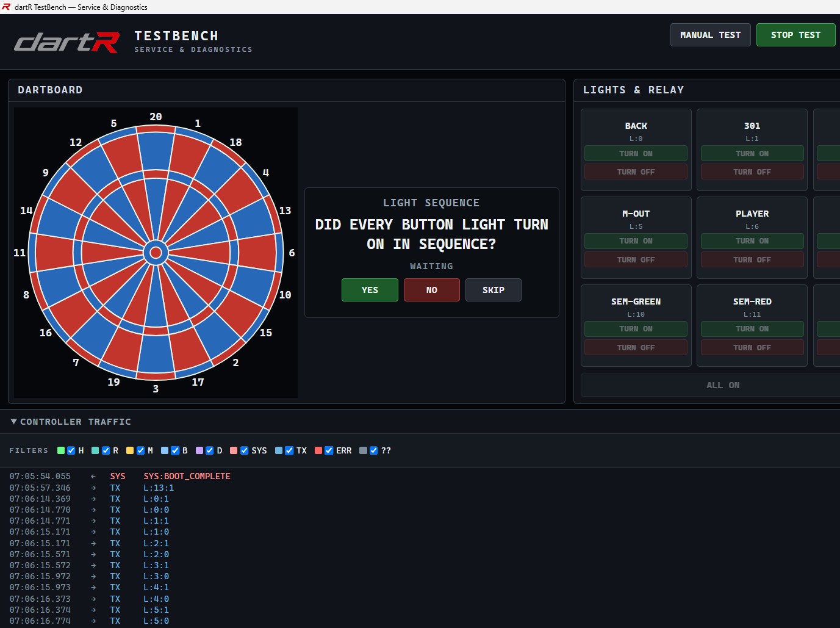The height and width of the screenshot is (628, 840).
Task: Click the dartR app icon in title bar
Action: 6,7
